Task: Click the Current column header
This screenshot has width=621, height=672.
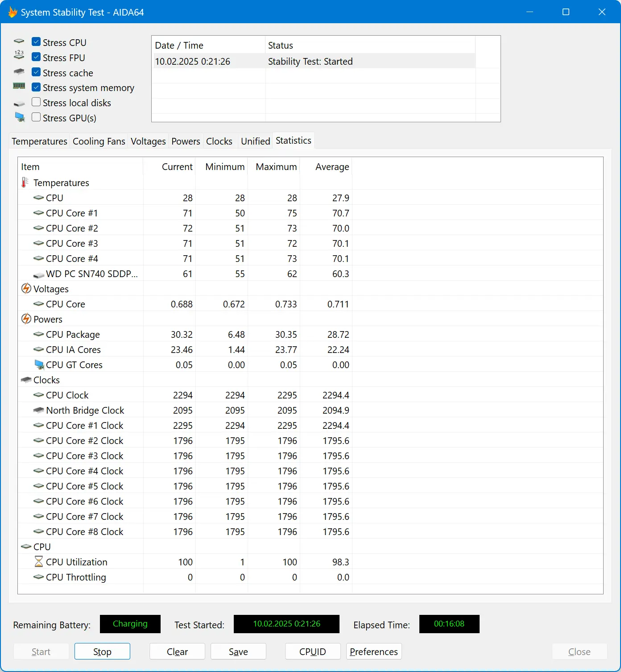Action: (x=169, y=166)
